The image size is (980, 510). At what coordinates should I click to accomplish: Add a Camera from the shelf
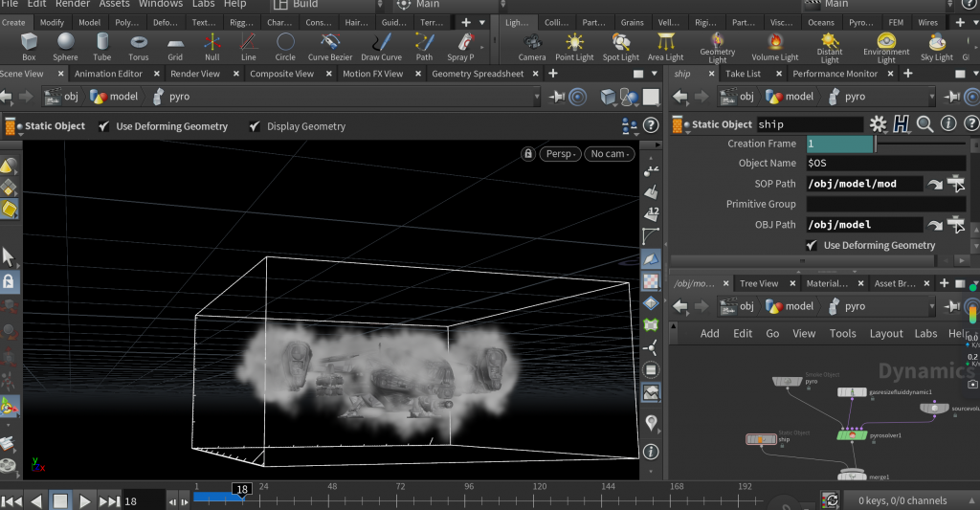click(x=532, y=47)
